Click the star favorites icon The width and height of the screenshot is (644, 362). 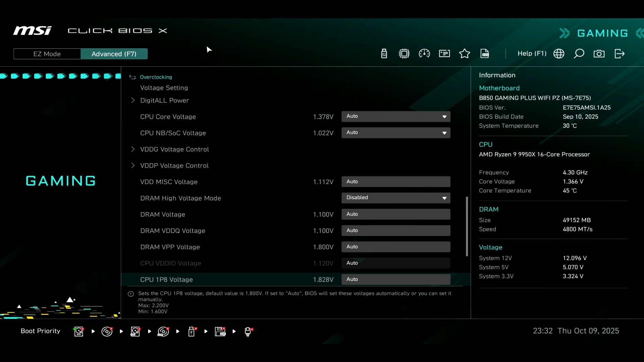(x=465, y=54)
